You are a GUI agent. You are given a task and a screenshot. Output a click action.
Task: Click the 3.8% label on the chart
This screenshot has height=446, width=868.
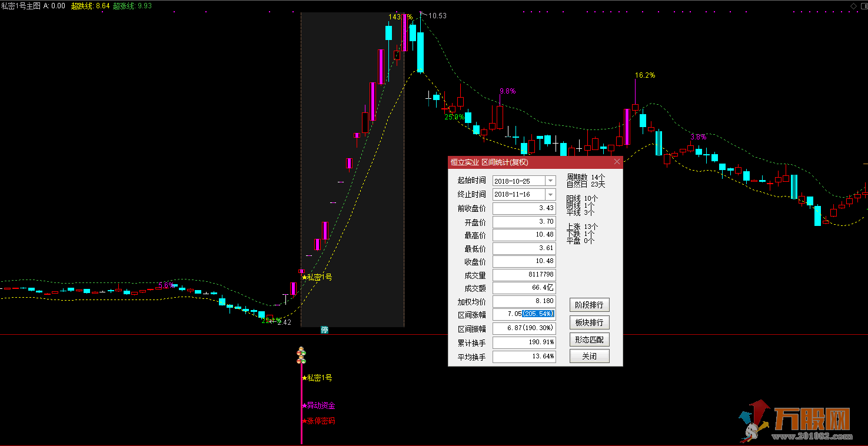click(x=698, y=137)
